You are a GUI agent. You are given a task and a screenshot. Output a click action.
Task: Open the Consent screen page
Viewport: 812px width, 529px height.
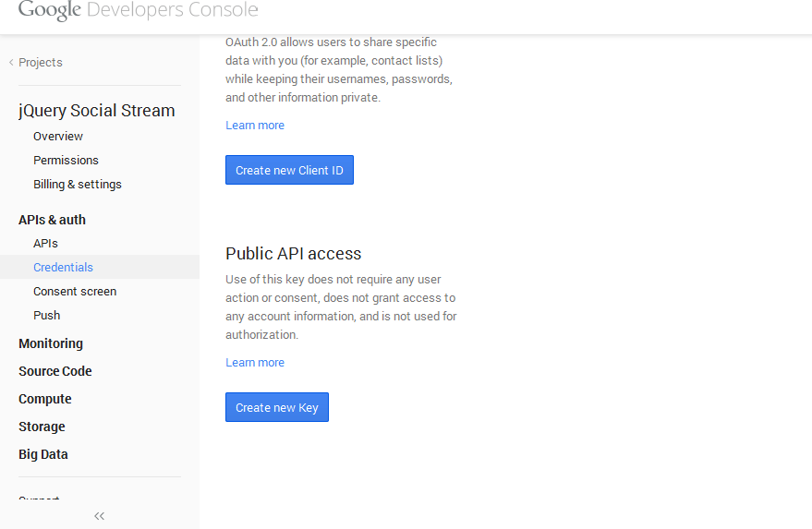coord(75,292)
